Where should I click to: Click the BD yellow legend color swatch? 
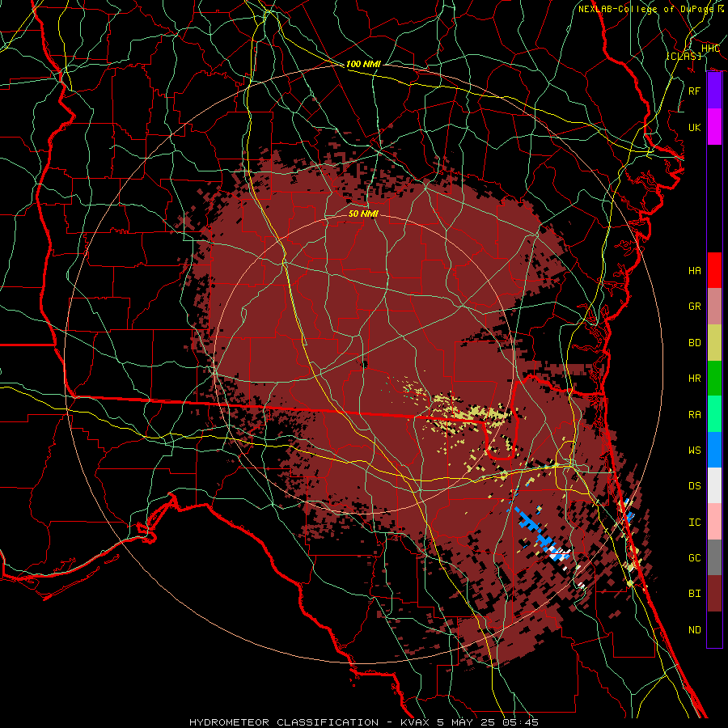[x=714, y=343]
